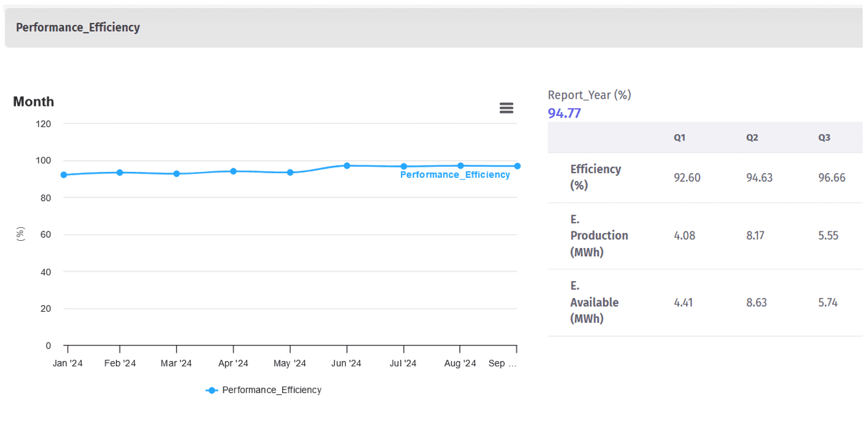868x427 pixels.
Task: Click the Jun '24 data point marker
Action: pyautogui.click(x=347, y=165)
